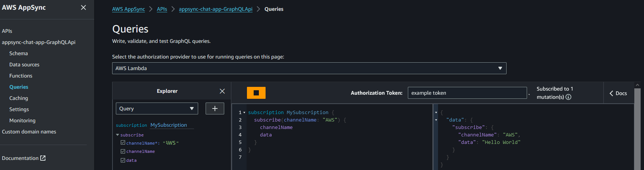The height and width of the screenshot is (170, 644).
Task: Open the Query operation type dropdown
Action: (157, 108)
